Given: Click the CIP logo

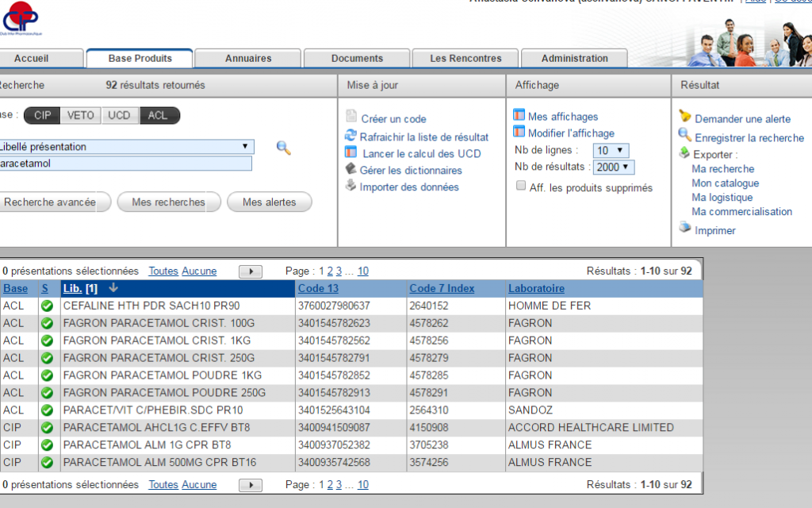Looking at the screenshot, I should point(21,18).
